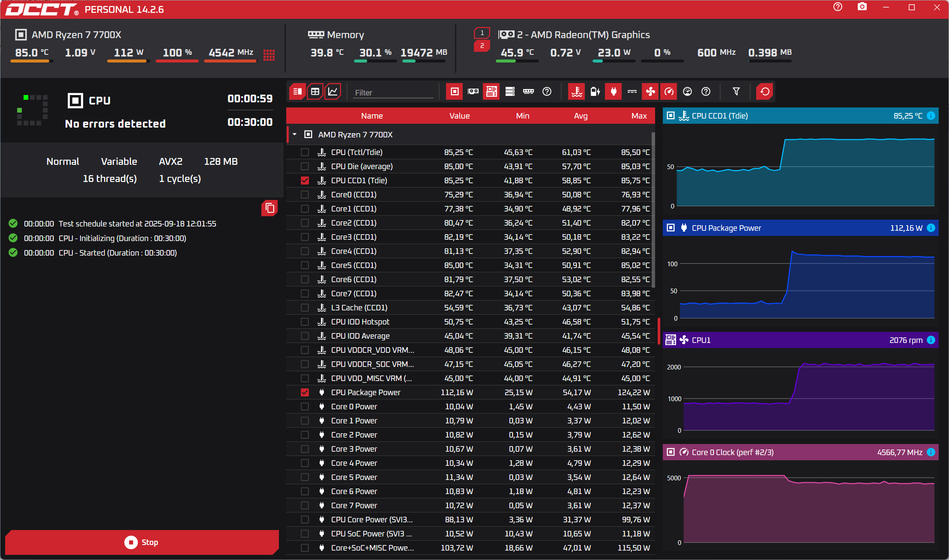
Task: Open CPU usage grid detail icon
Action: (269, 55)
